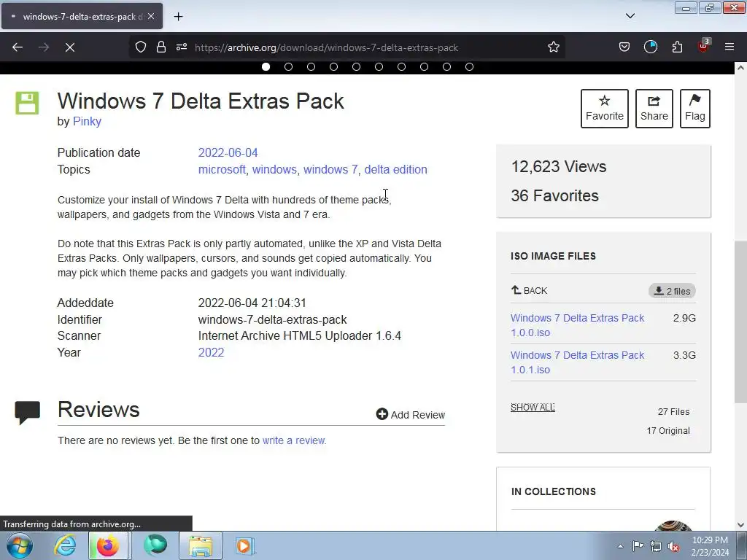Viewport: 747px width, 560px height.
Task: Open the microsoft topic link
Action: (222, 169)
